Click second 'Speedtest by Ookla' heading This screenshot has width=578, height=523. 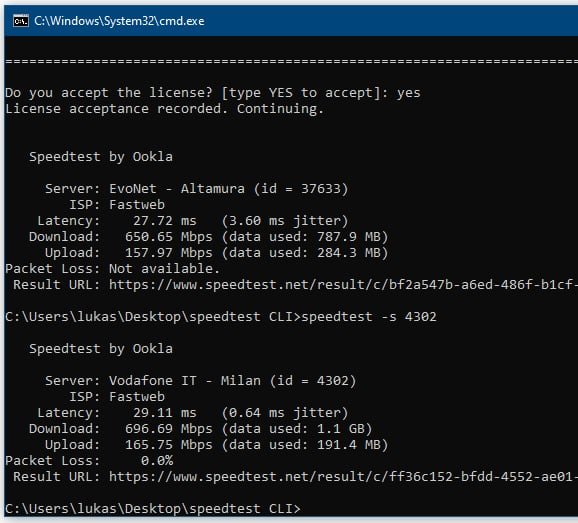101,349
